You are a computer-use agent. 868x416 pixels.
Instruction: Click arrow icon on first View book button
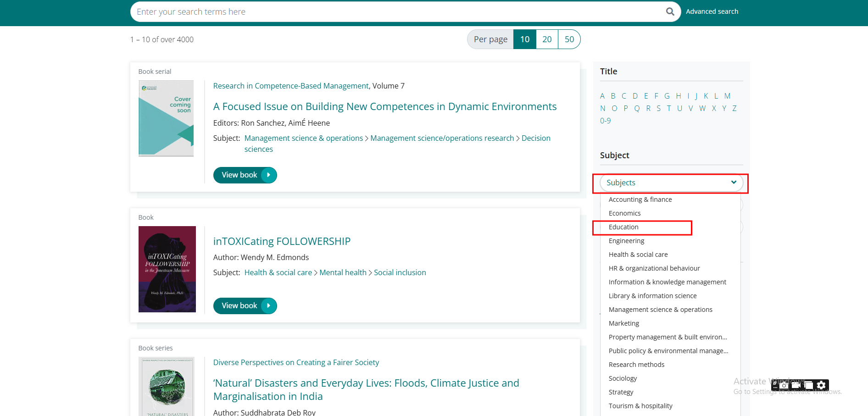point(268,175)
